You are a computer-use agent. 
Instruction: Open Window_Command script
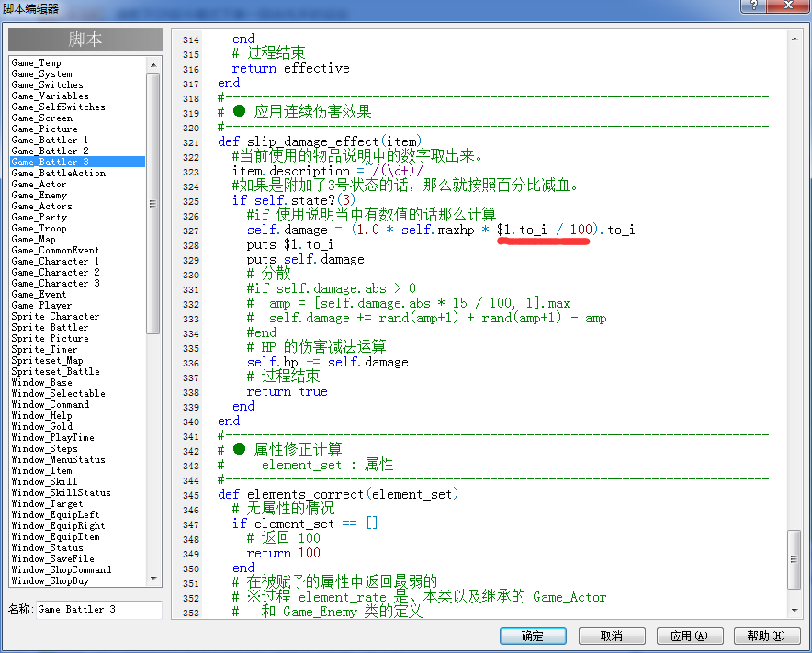[x=51, y=404]
